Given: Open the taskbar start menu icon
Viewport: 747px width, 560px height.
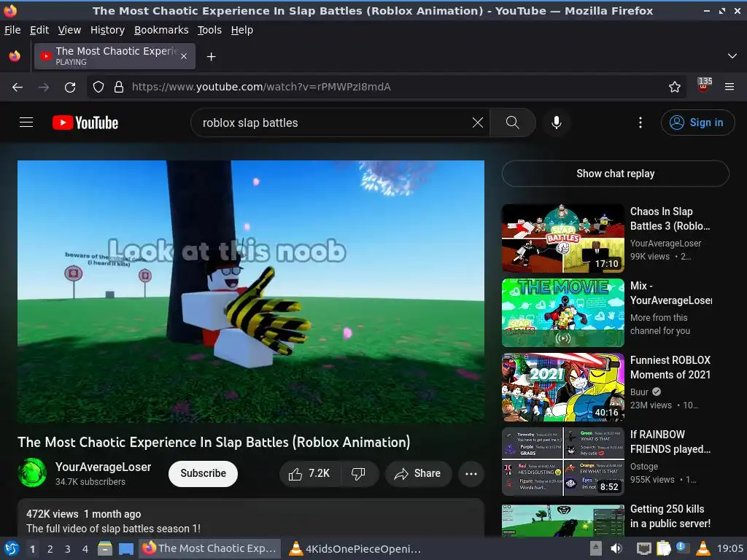Looking at the screenshot, I should [12, 548].
